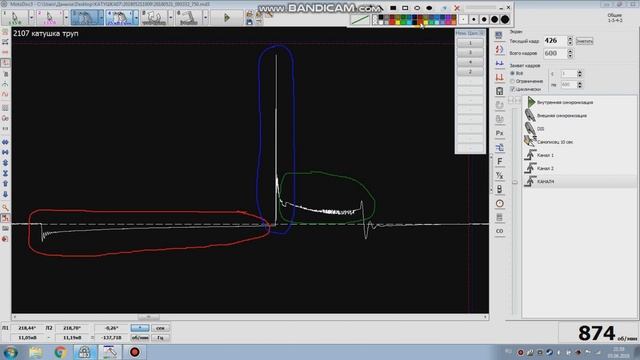Open Google Chrome from the taskbar

[60, 352]
